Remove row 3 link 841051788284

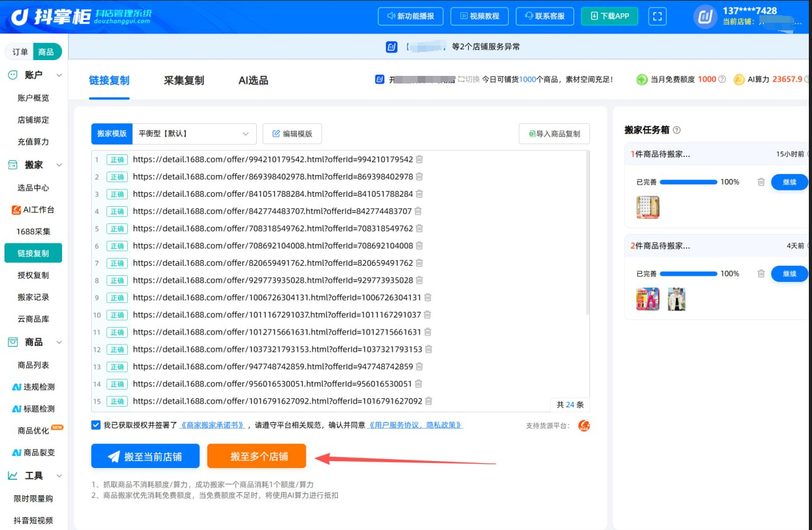tap(419, 194)
